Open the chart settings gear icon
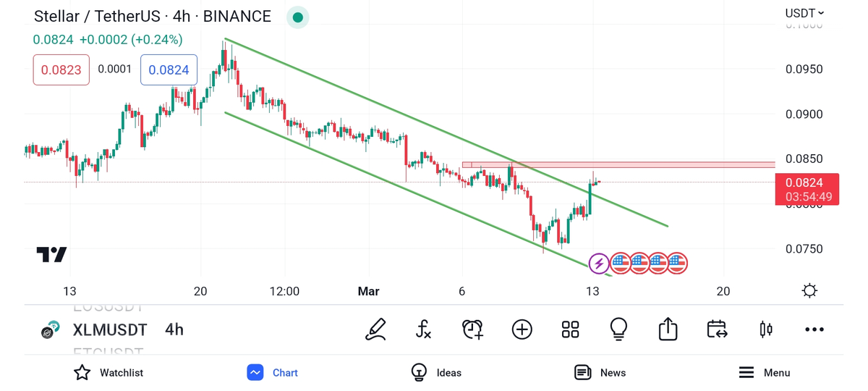The height and width of the screenshot is (391, 868). [x=809, y=291]
